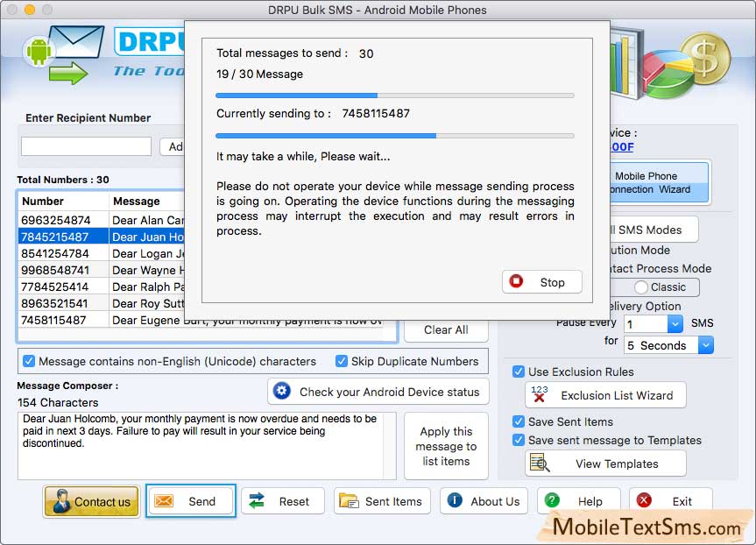Click gear icon on Android Device status

[x=281, y=391]
